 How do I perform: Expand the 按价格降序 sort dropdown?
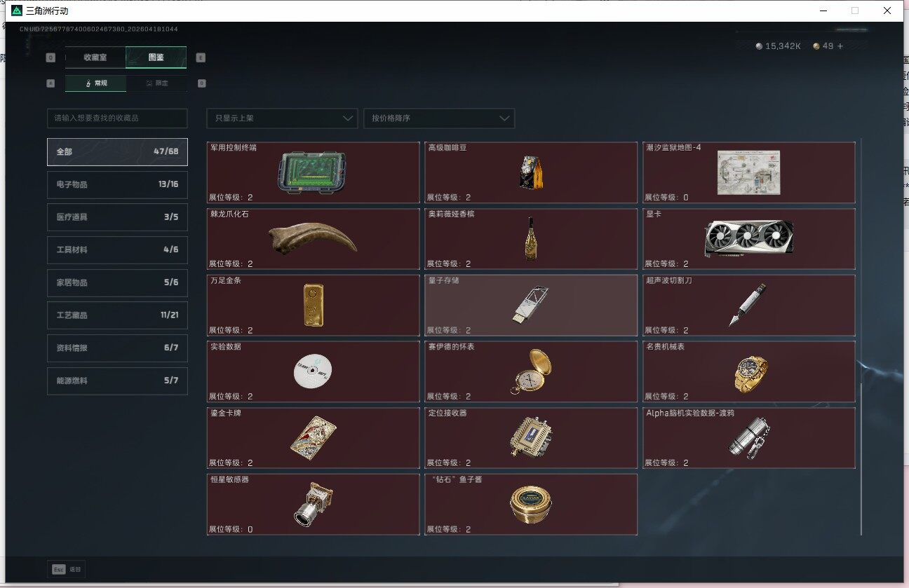pos(439,118)
